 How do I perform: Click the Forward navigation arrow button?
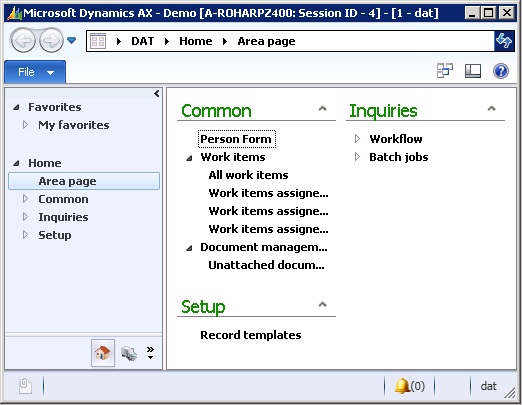tap(51, 41)
